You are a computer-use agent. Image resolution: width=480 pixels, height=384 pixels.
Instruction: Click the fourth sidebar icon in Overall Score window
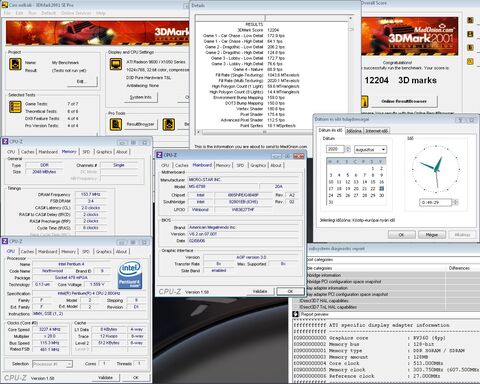tap(470, 61)
